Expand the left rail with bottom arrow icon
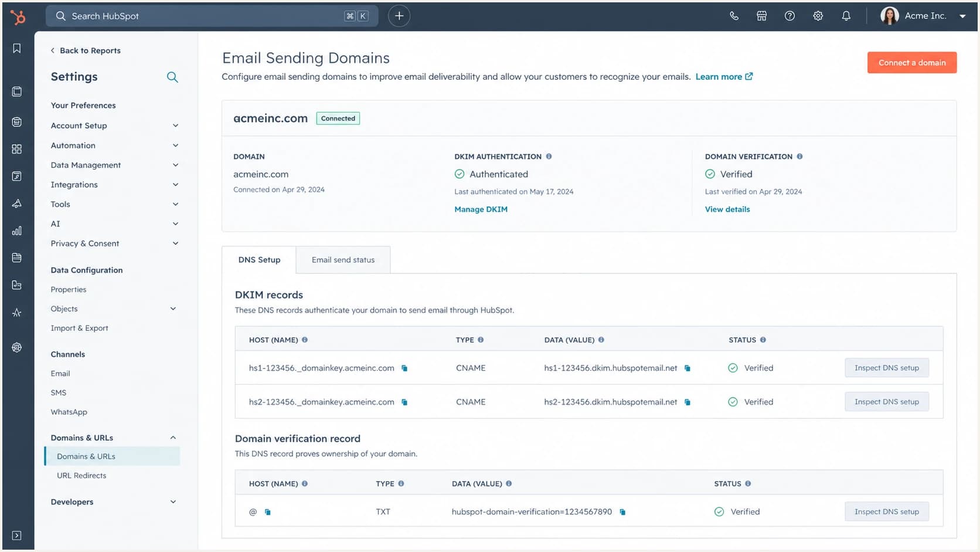The width and height of the screenshot is (980, 552). coord(17,536)
